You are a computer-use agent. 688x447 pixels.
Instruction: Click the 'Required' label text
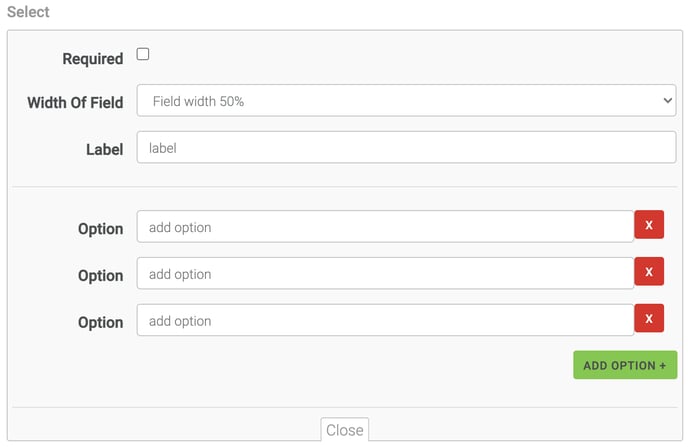tap(92, 59)
